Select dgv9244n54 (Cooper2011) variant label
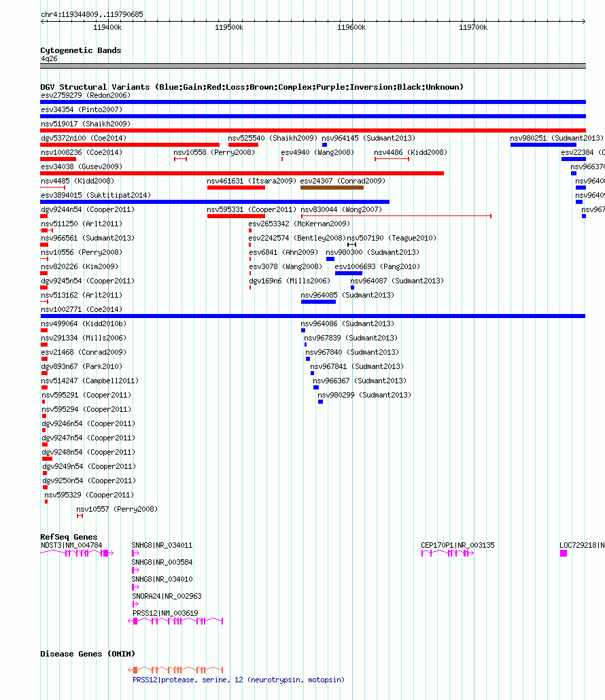The image size is (605, 700). point(88,209)
